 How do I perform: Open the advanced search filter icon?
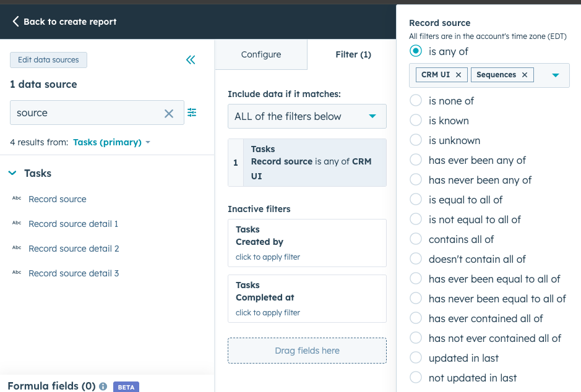(x=191, y=112)
